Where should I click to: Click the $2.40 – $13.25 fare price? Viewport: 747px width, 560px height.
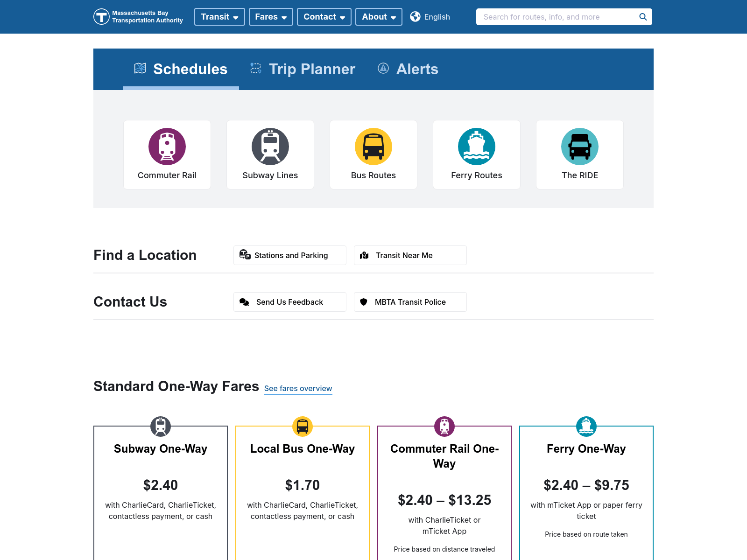(444, 500)
